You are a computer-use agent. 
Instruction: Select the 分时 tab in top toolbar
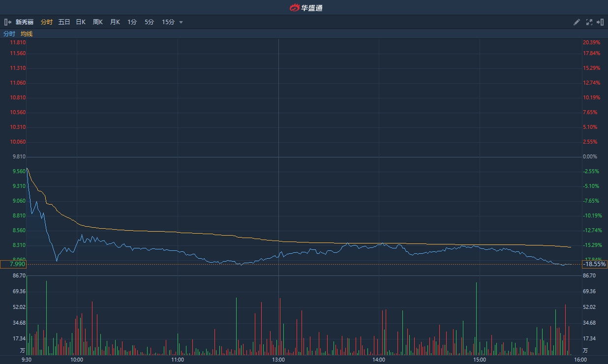47,22
